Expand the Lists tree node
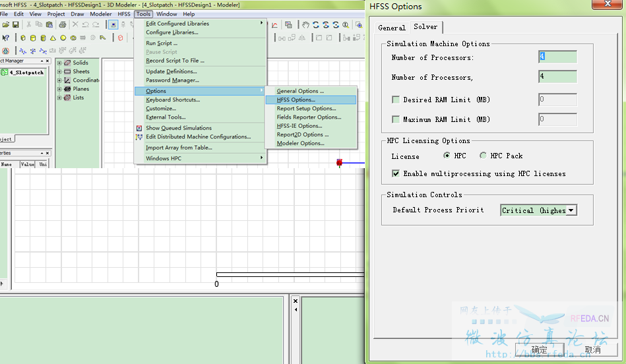 pos(59,98)
